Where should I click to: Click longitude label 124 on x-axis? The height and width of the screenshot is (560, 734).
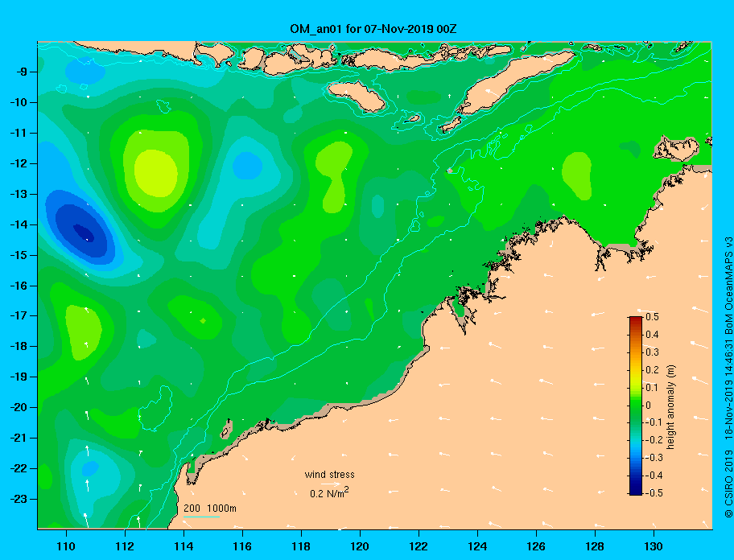tap(477, 546)
